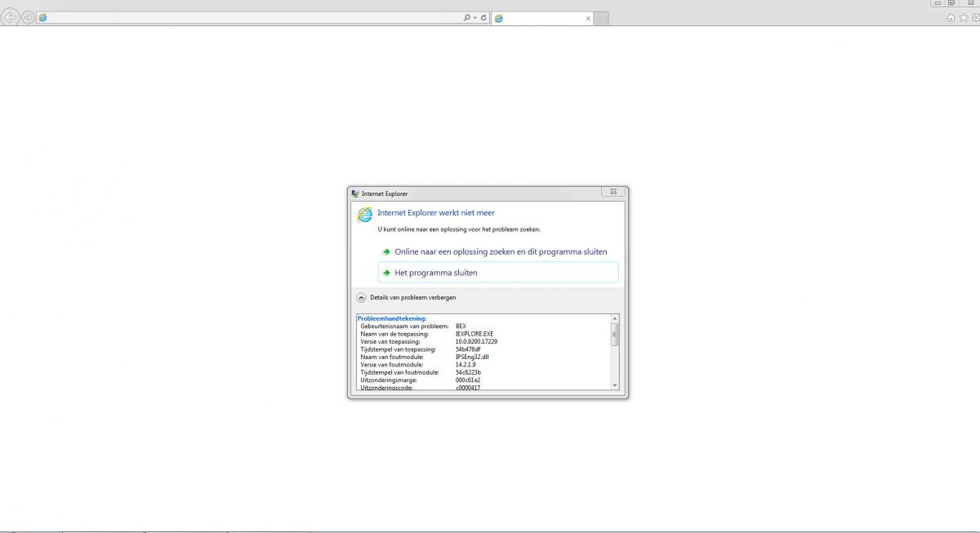This screenshot has width=980, height=533.
Task: Click the 'Probleemhandtekening:' heading
Action: pos(392,318)
